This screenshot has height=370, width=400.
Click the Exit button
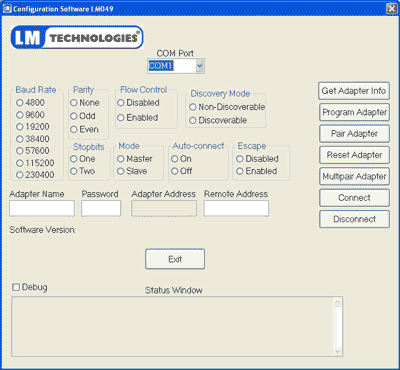(175, 259)
